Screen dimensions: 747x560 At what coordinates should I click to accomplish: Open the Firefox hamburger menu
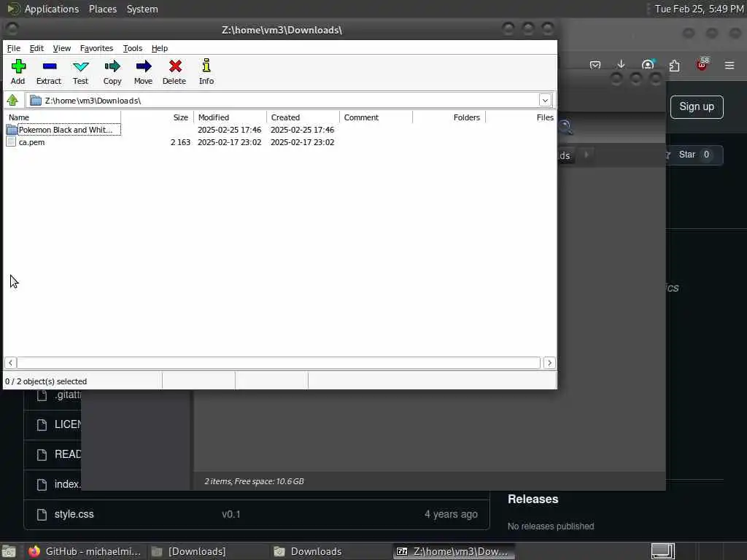coord(729,65)
